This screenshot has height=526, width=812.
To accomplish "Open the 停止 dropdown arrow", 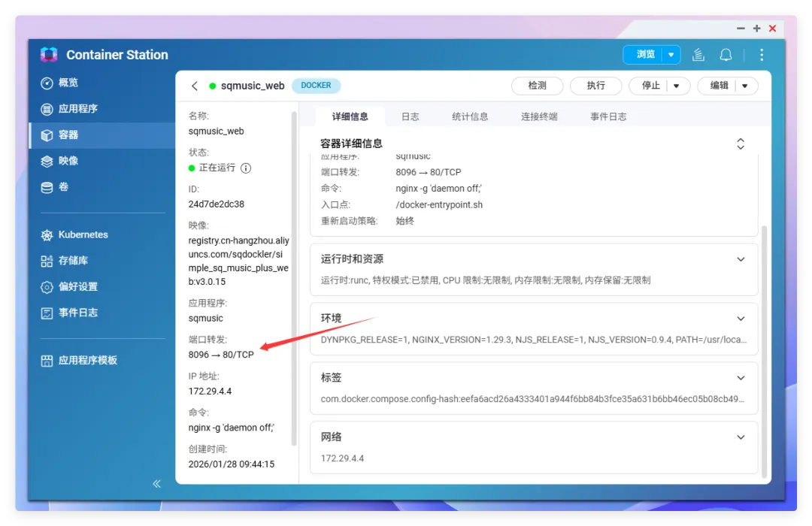I will tap(677, 86).
